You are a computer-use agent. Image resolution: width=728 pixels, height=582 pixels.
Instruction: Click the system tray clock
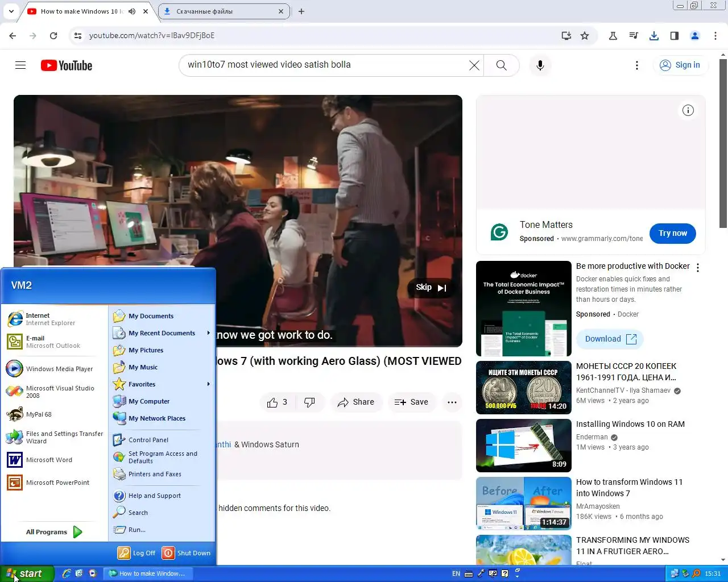(x=713, y=574)
